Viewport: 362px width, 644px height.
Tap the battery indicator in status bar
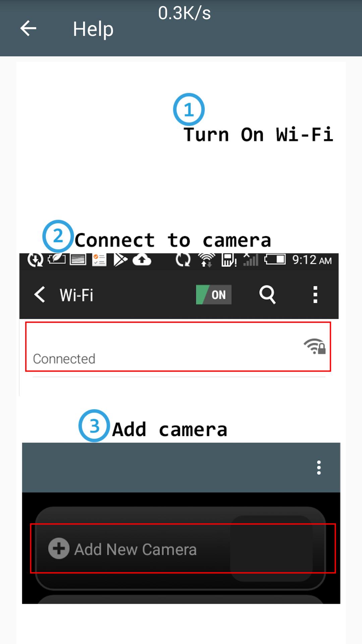tap(275, 259)
